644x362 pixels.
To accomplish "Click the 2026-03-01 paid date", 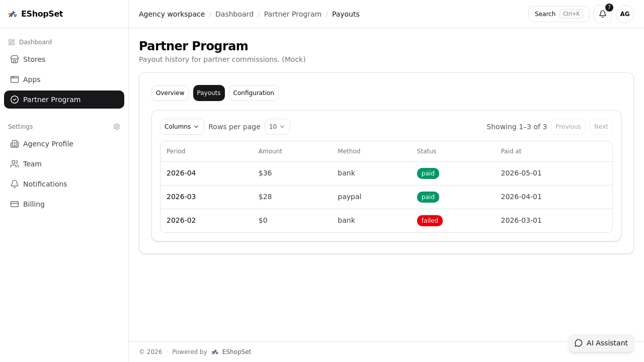I will click(521, 220).
